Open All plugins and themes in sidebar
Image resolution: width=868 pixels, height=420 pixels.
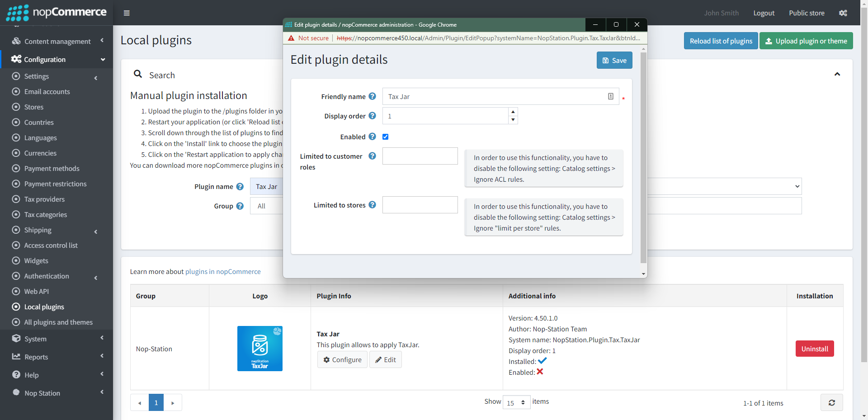[58, 322]
